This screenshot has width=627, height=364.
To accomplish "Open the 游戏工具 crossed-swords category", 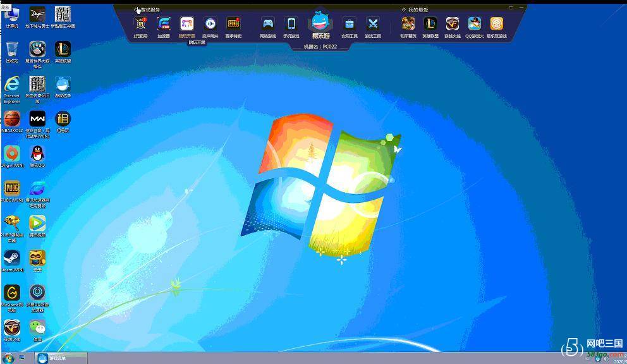I will [x=373, y=24].
